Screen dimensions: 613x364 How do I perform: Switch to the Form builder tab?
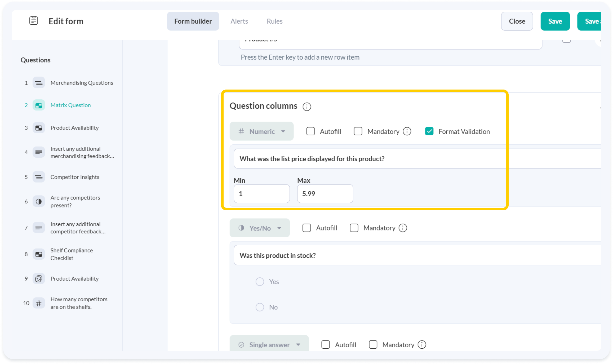point(193,21)
